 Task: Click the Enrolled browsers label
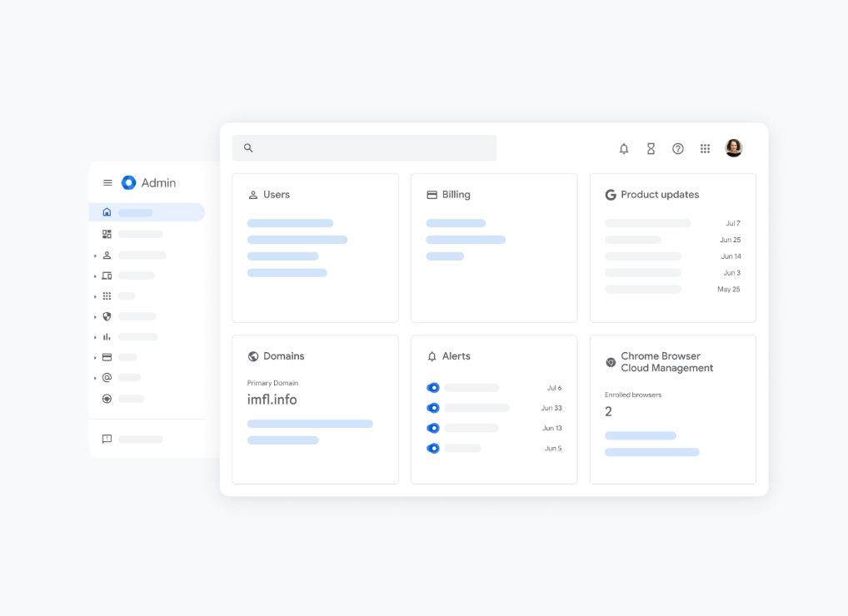633,395
